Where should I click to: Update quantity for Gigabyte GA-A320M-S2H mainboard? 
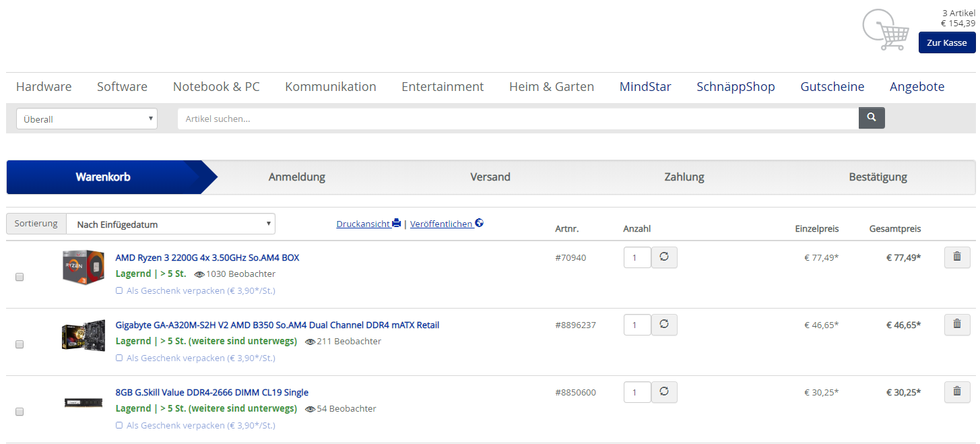click(664, 325)
